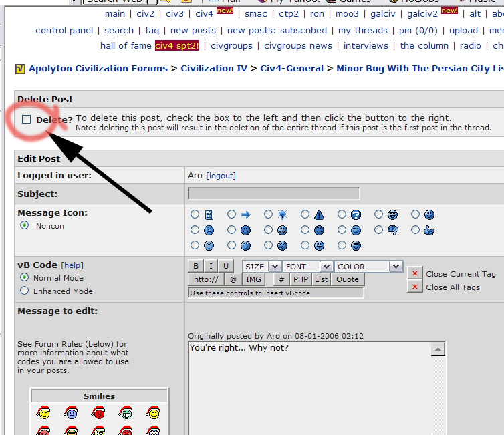Click the IMG insert image button

(253, 279)
